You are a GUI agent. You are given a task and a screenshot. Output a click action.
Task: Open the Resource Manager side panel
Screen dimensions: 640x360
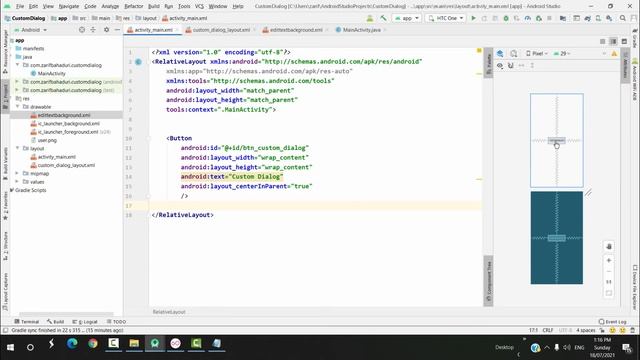coord(5,51)
